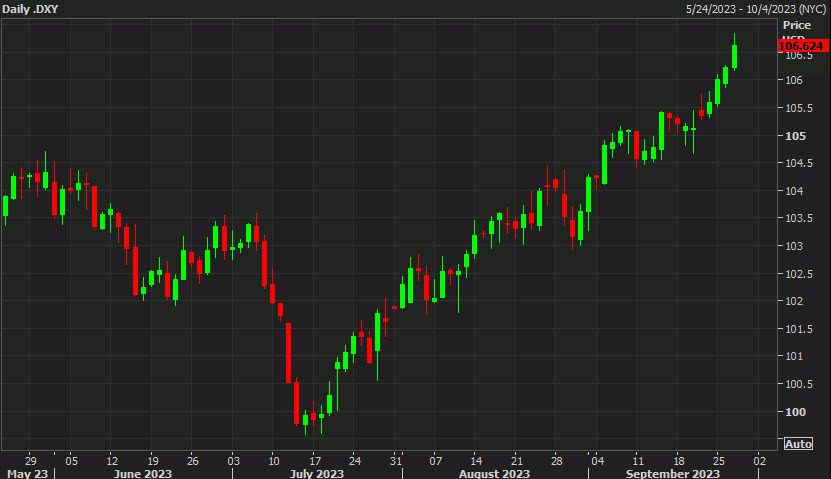Click the 07 date tick label in August

pyautogui.click(x=436, y=460)
